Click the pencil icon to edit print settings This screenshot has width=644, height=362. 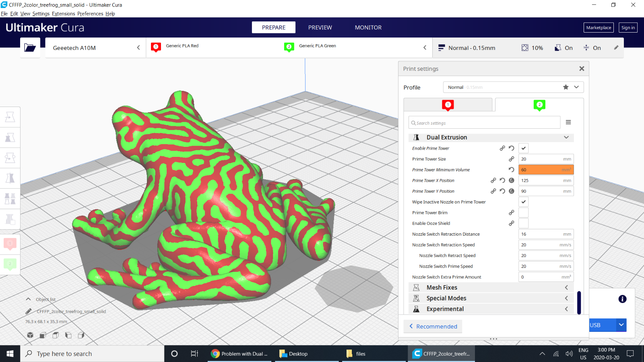click(x=616, y=47)
